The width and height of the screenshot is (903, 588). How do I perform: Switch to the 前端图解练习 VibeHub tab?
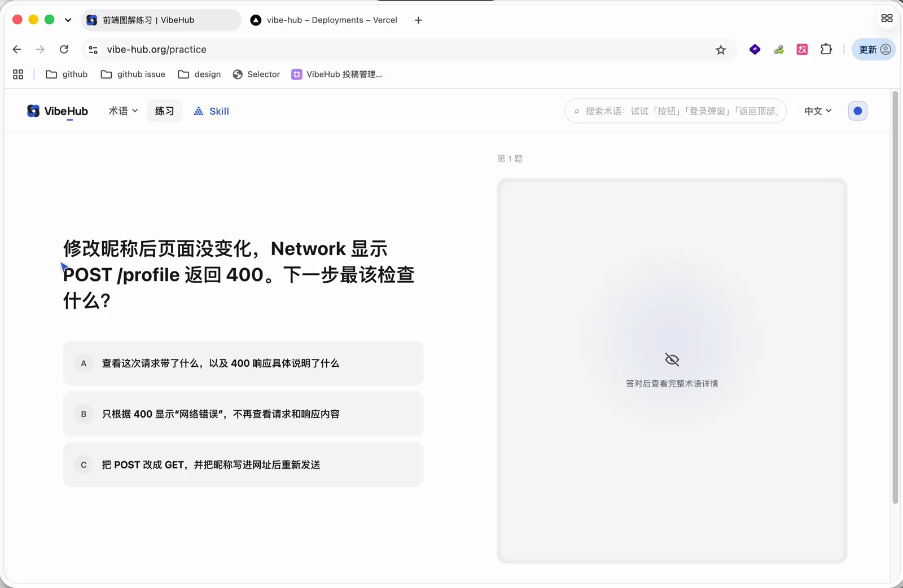pos(161,20)
